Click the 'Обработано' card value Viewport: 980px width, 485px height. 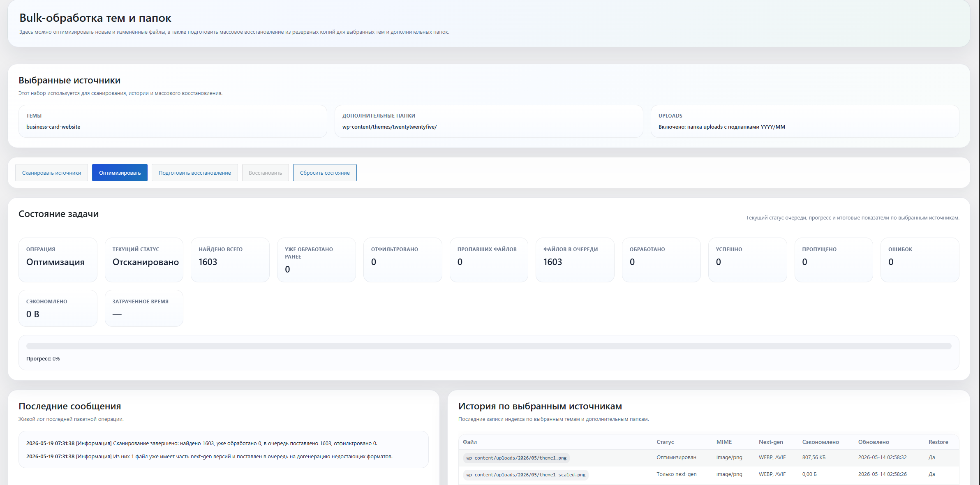[632, 262]
